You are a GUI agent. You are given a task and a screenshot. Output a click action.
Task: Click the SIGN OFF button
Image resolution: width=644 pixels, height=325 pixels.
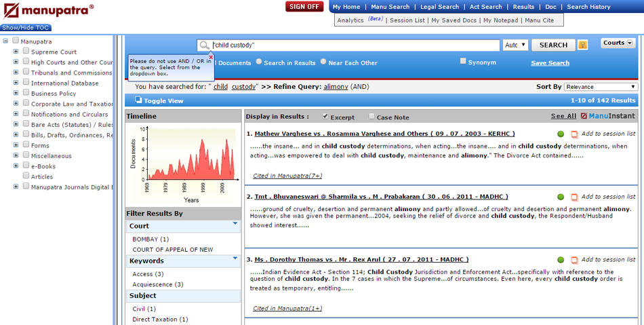click(305, 7)
